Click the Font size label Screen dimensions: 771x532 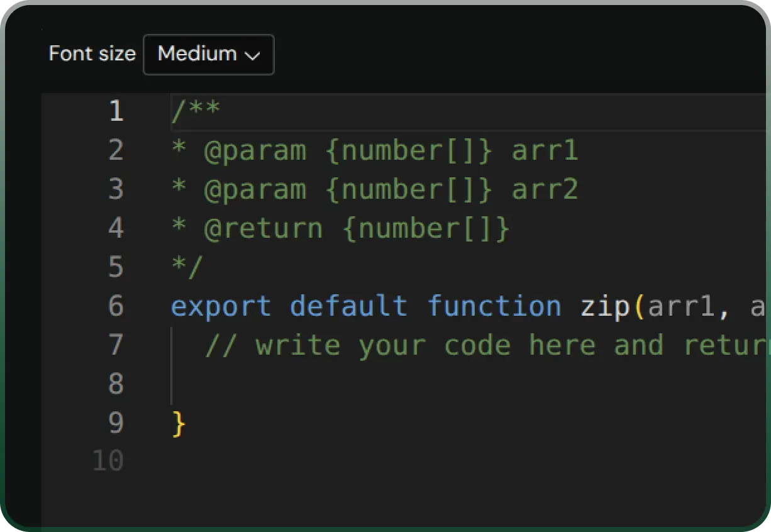coord(92,53)
